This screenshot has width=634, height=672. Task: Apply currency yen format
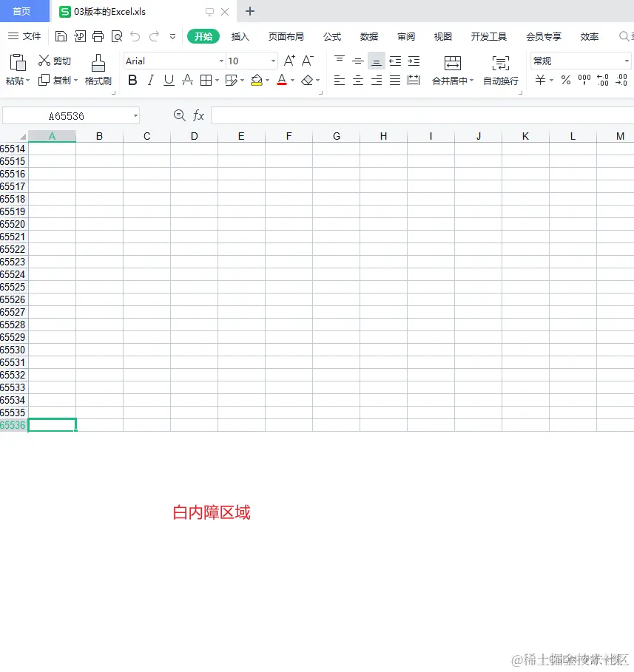coord(541,80)
